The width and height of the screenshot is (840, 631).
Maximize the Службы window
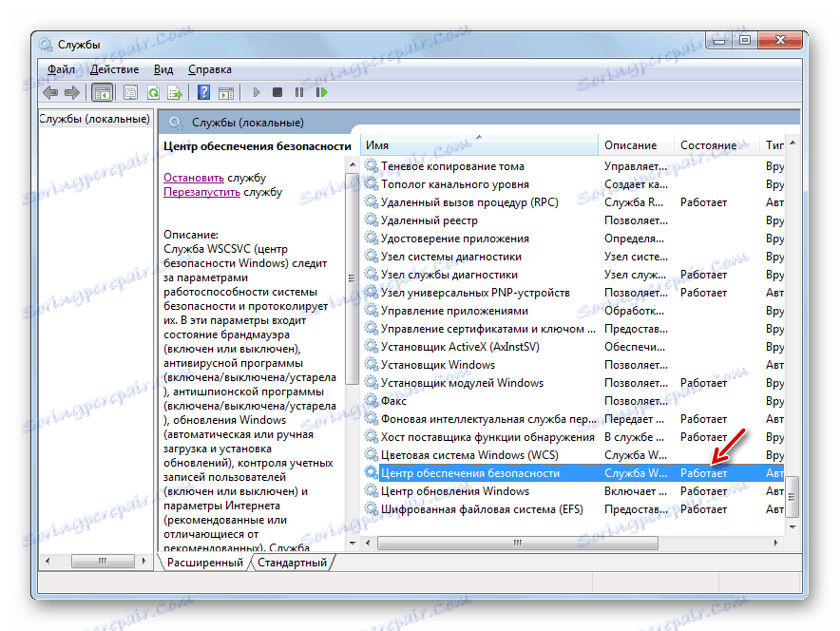745,40
